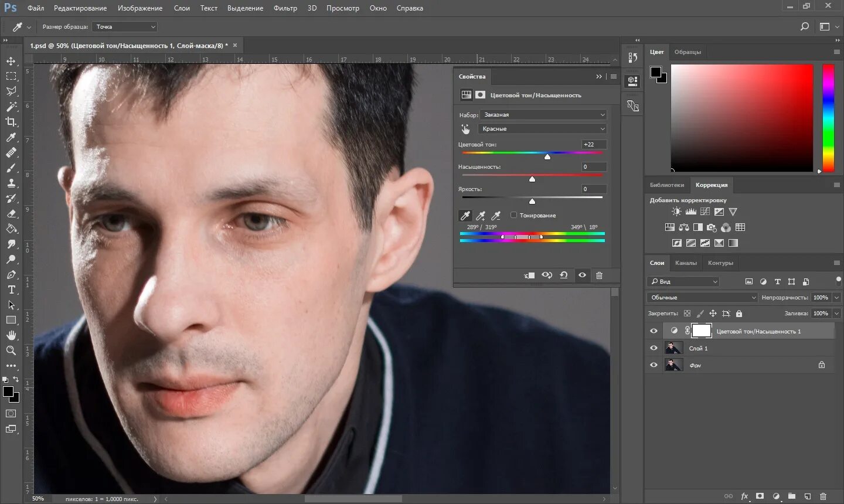The height and width of the screenshot is (504, 844).
Task: Open the Непрозрачность dropdown arrow
Action: [x=836, y=298]
